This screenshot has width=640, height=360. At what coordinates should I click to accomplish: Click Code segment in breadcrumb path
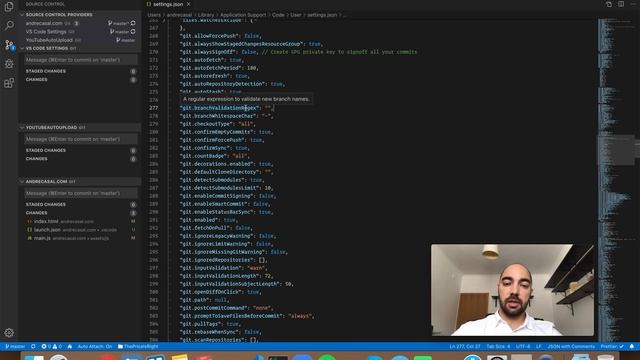(278, 15)
